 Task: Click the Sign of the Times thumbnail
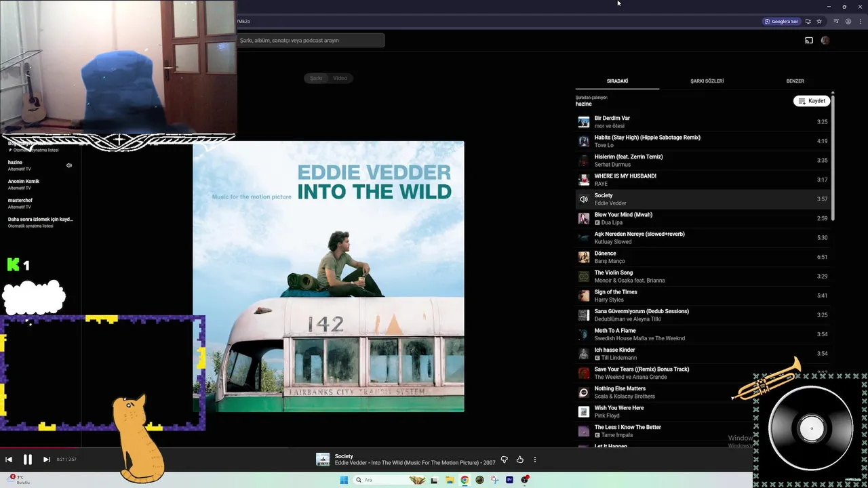(583, 296)
